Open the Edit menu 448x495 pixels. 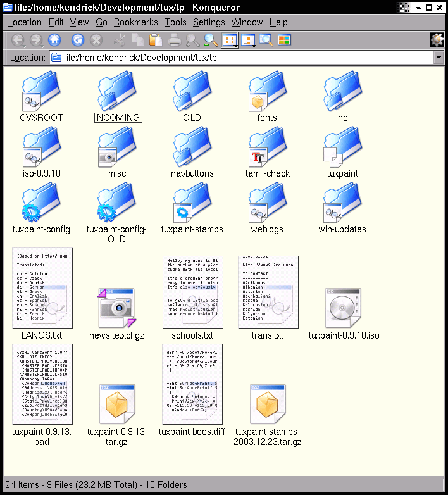coord(56,22)
